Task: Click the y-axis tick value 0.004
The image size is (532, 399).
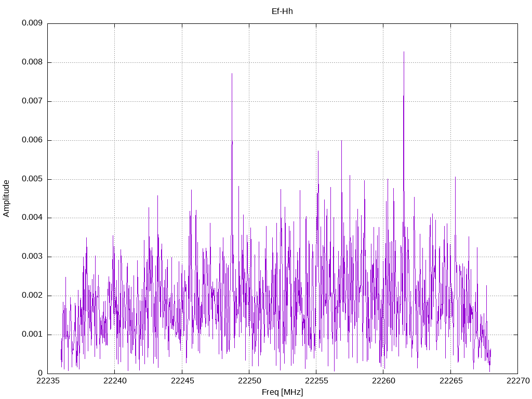Action: coord(32,218)
